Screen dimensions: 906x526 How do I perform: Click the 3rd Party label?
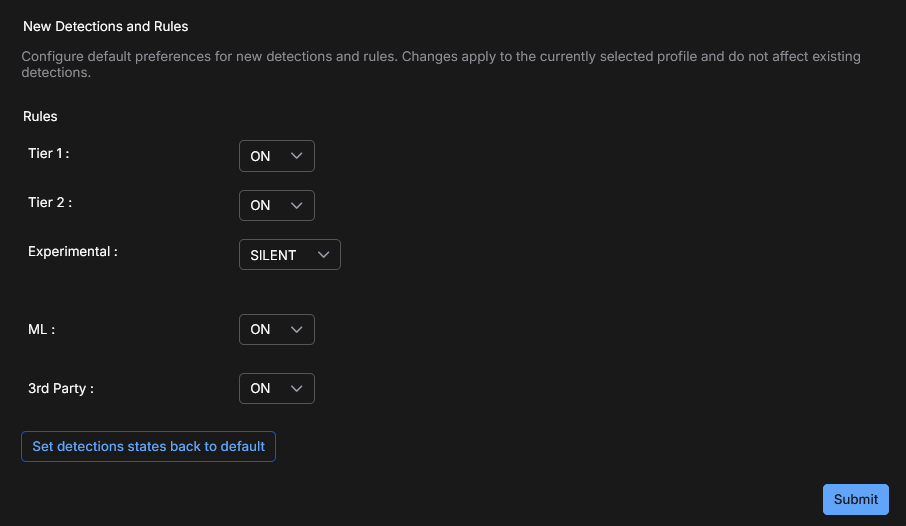[x=60, y=388]
